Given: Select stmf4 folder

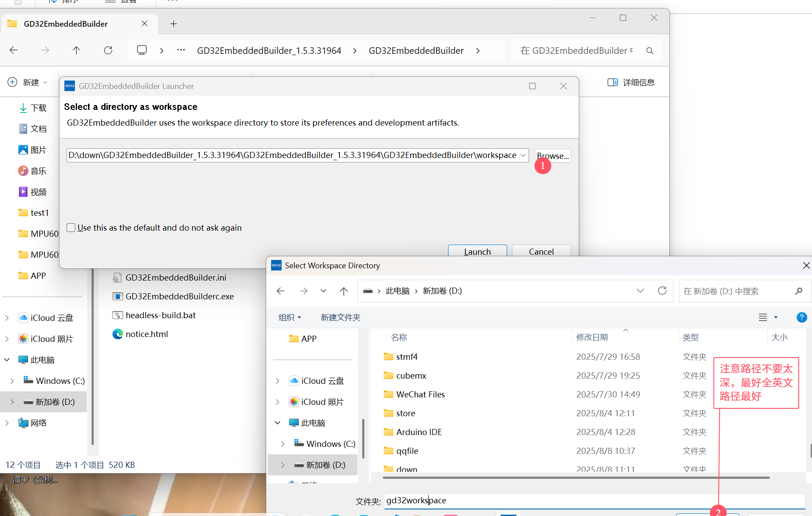Looking at the screenshot, I should [x=407, y=357].
